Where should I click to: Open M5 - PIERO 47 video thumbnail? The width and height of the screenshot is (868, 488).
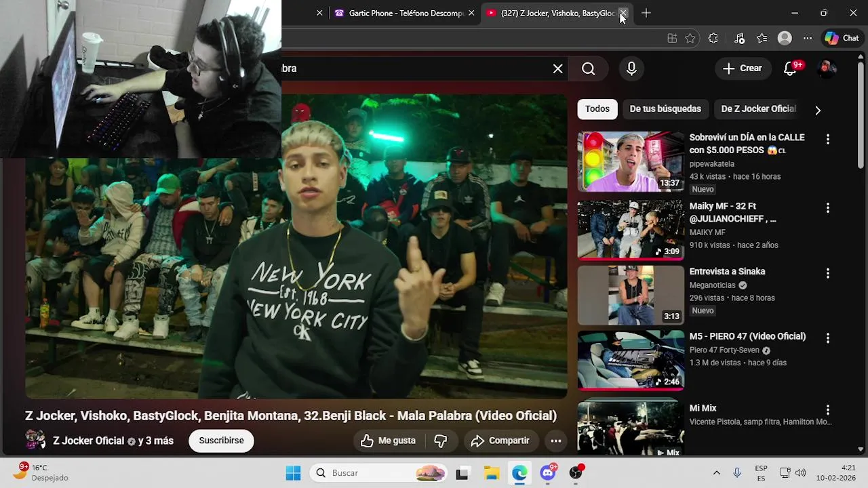point(631,361)
